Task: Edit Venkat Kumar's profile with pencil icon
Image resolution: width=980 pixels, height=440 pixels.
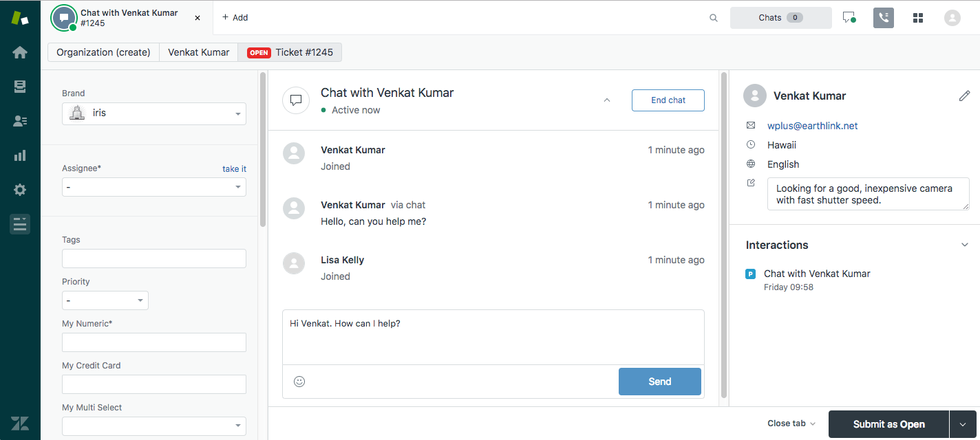Action: click(x=964, y=96)
